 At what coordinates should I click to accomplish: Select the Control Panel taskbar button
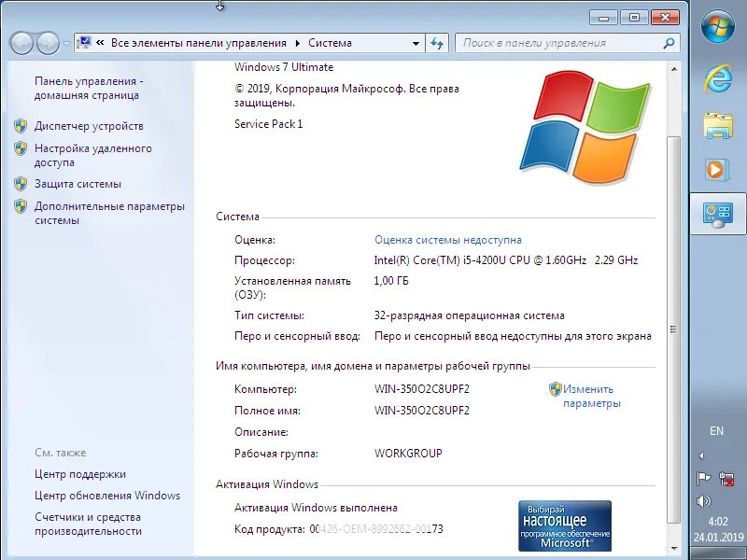[718, 214]
